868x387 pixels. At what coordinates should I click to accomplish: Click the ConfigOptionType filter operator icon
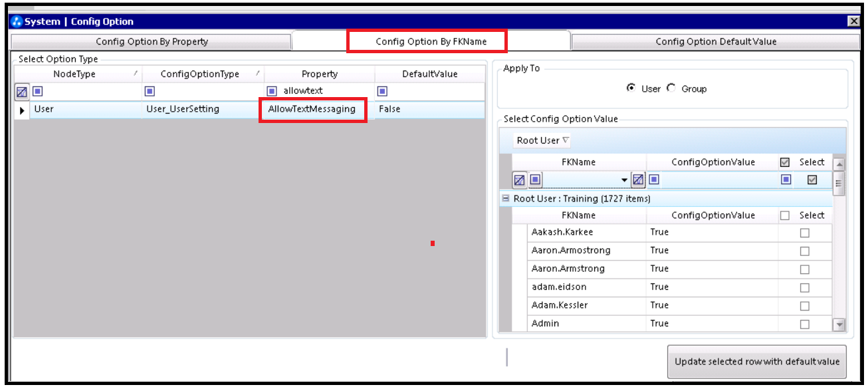pos(150,90)
